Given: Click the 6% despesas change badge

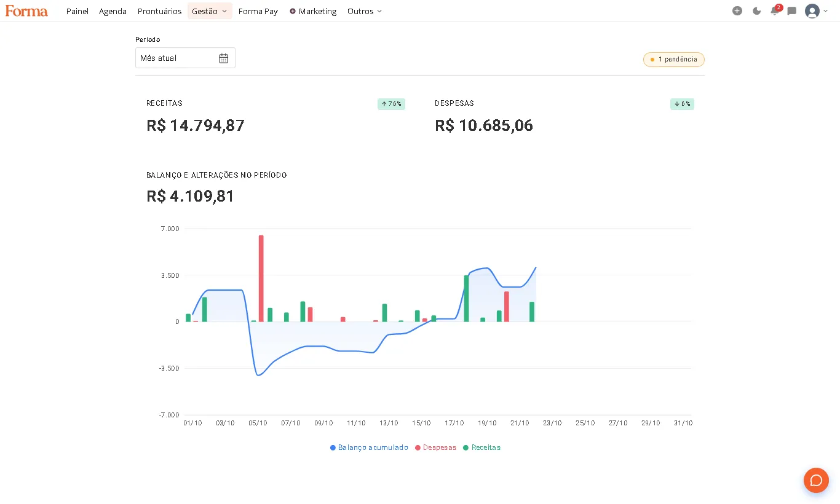Looking at the screenshot, I should coord(682,104).
